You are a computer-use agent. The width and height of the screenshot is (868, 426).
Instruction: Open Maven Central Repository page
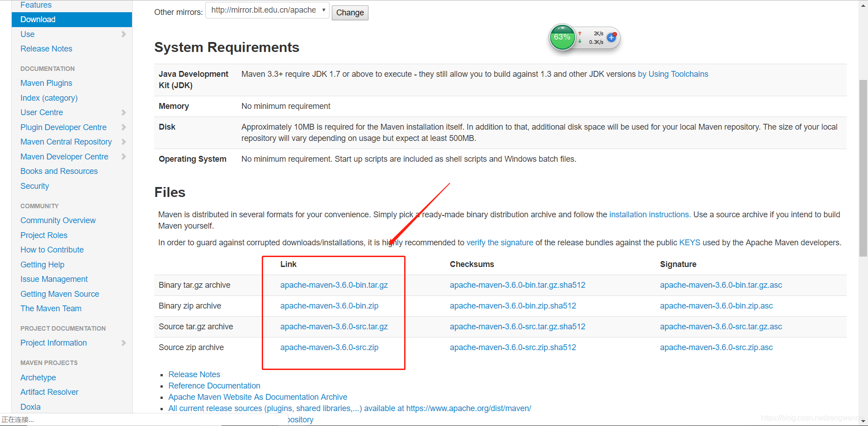coord(66,142)
